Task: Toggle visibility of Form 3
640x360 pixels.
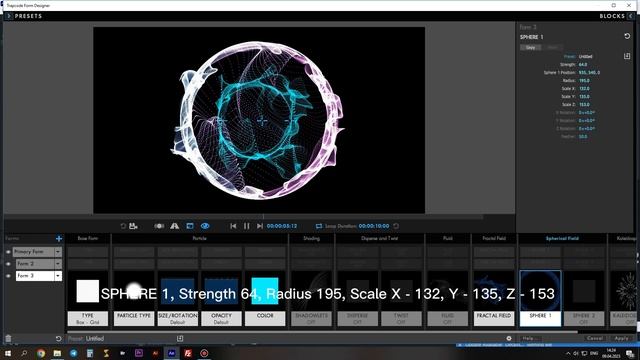Action: click(8, 276)
